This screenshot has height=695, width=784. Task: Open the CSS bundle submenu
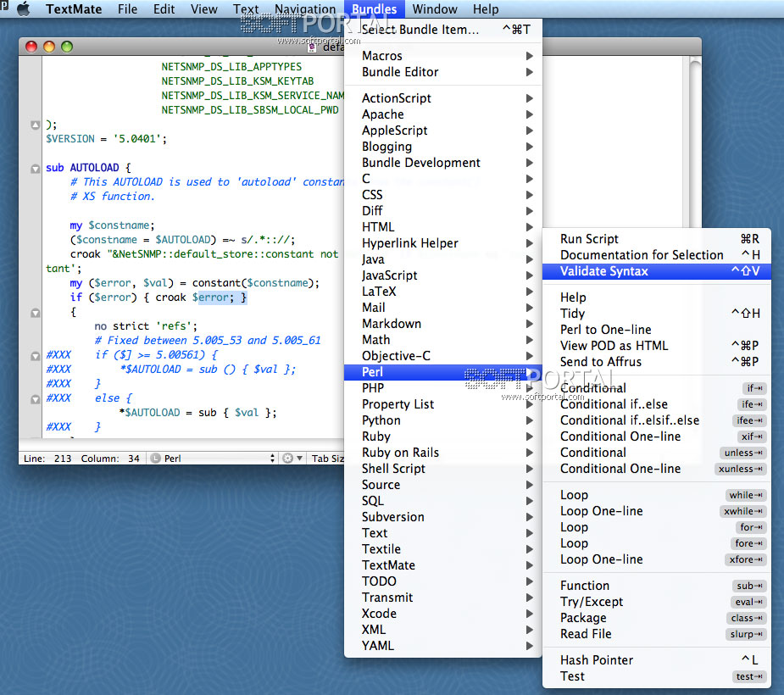[443, 194]
